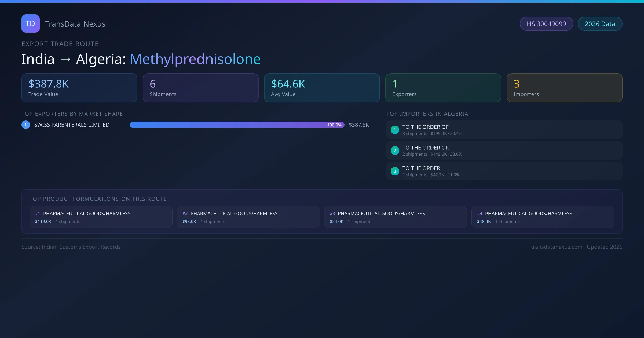644x338 pixels.
Task: Click green rank 3 importer badge
Action: [395, 171]
